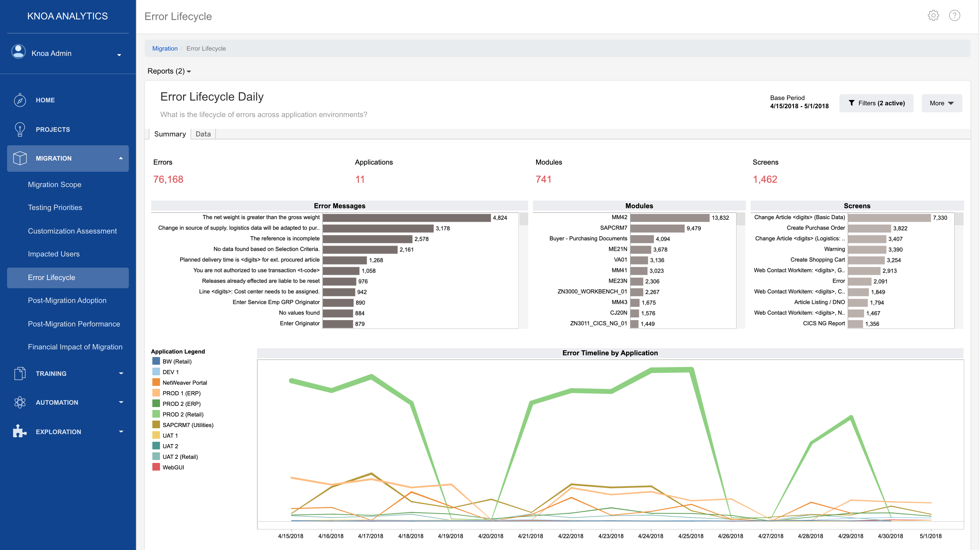Open the Reports (2) dropdown
Viewport: 980px width, 550px height.
pyautogui.click(x=169, y=71)
